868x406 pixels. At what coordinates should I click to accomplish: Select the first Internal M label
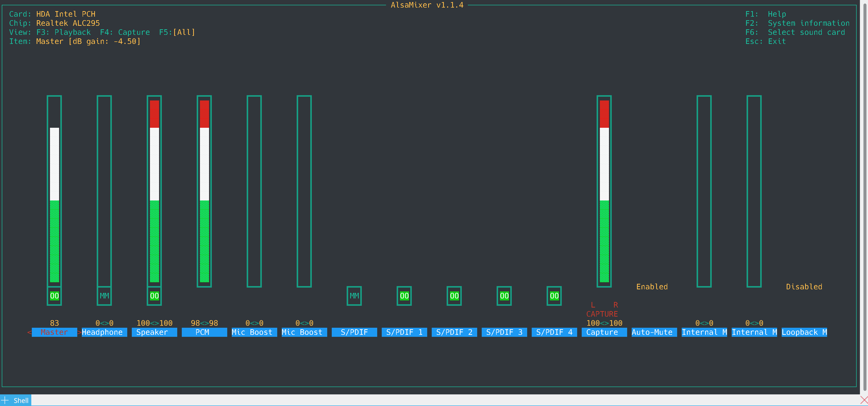click(704, 332)
